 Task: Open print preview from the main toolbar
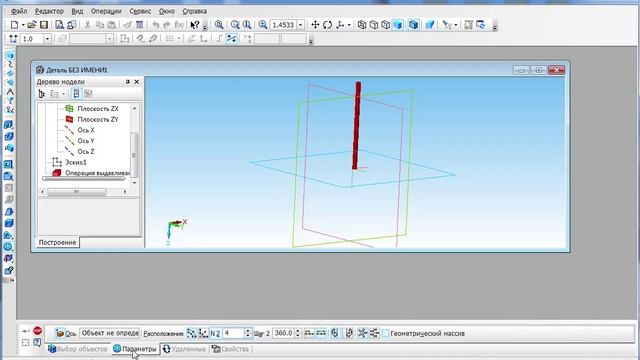[59, 25]
